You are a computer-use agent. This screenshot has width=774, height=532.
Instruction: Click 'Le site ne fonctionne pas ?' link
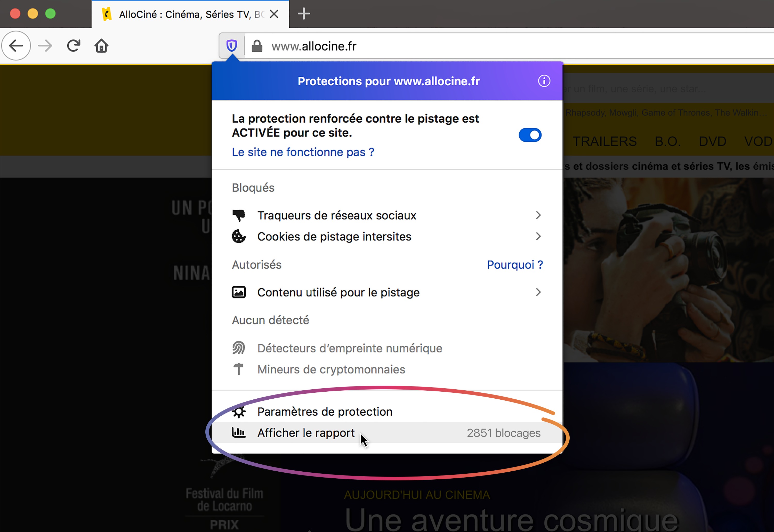click(x=303, y=152)
